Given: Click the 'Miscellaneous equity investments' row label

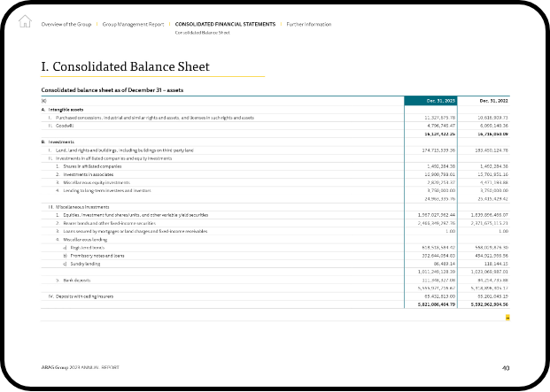Looking at the screenshot, I should click(97, 182).
